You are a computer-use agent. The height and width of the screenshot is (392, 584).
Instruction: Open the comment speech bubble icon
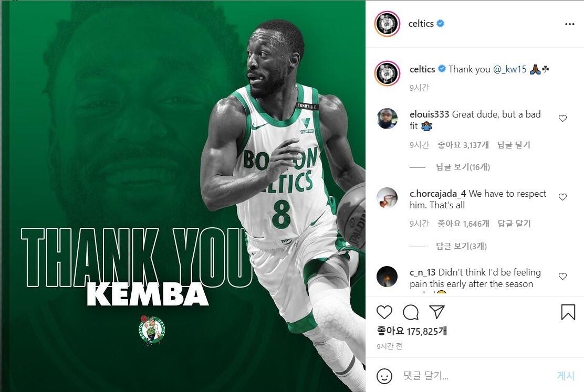pyautogui.click(x=411, y=312)
